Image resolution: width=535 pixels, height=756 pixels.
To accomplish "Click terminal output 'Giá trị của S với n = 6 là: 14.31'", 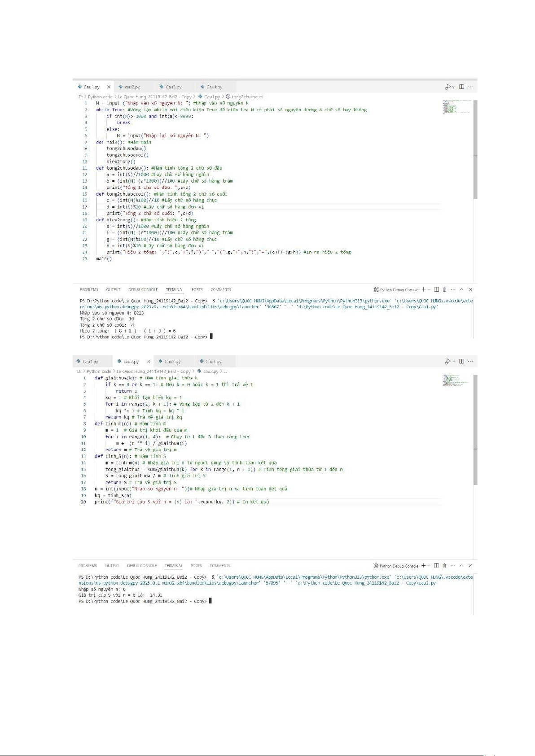I will 120,595.
